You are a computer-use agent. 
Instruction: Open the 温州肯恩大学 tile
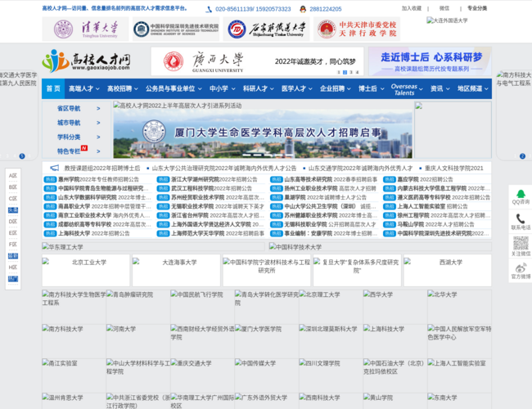pyautogui.click(x=74, y=401)
